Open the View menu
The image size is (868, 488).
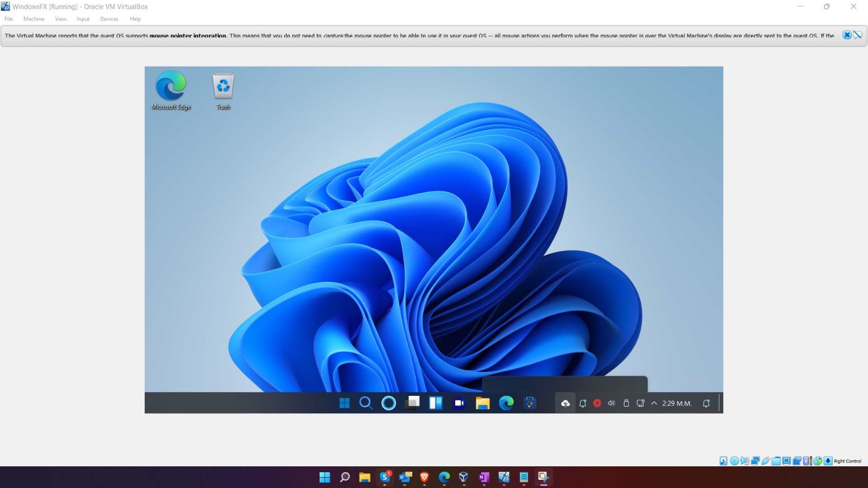pos(61,19)
